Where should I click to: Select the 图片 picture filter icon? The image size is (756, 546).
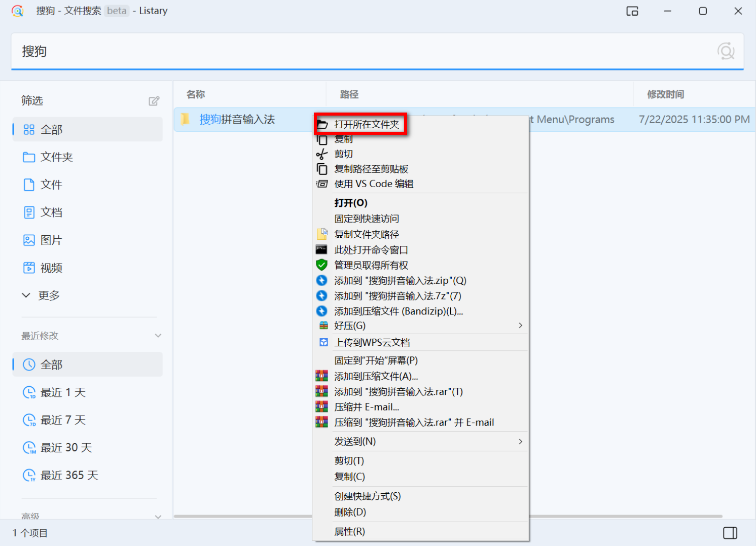pyautogui.click(x=29, y=240)
